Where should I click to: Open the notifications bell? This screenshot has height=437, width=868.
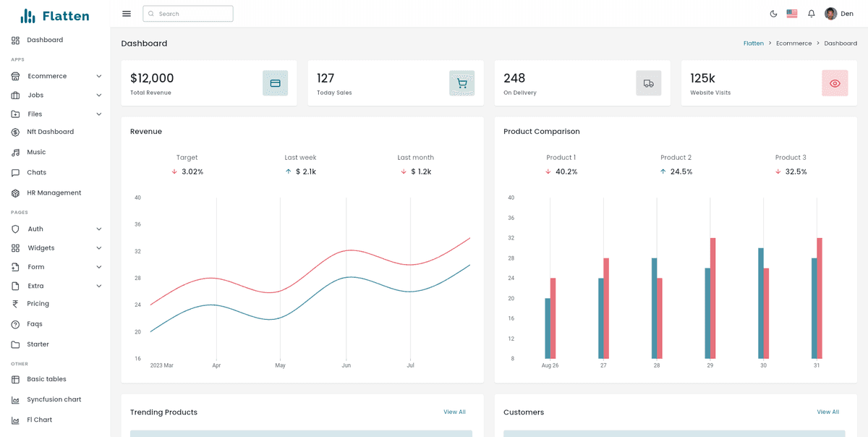click(812, 14)
